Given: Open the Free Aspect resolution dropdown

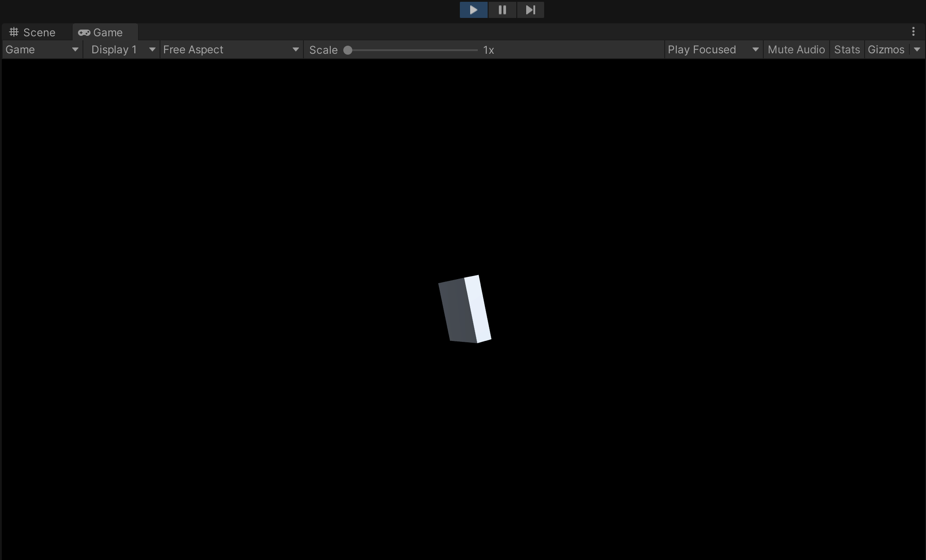Looking at the screenshot, I should tap(231, 50).
